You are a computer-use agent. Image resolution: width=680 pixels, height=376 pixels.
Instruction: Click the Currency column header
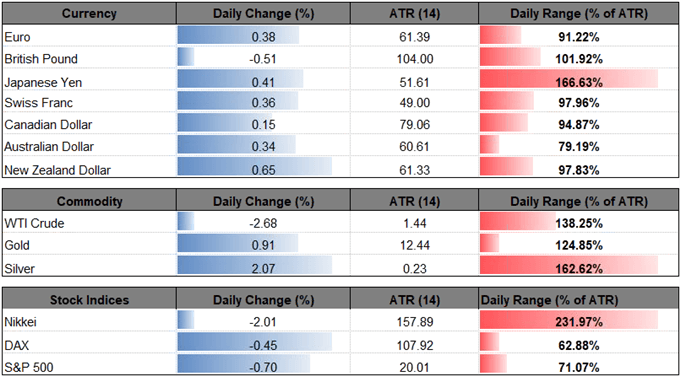tap(89, 13)
